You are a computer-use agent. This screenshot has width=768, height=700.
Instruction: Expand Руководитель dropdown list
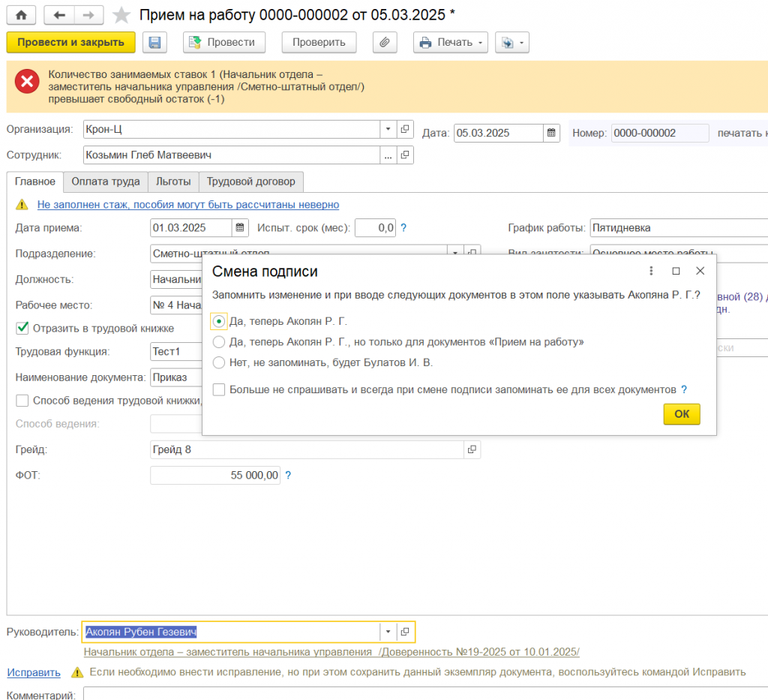388,632
